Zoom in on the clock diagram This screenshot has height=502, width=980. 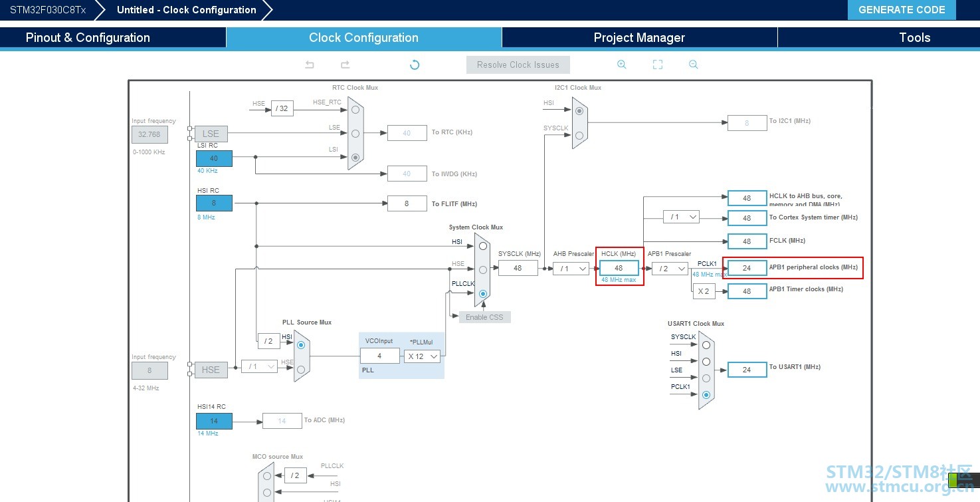(622, 64)
